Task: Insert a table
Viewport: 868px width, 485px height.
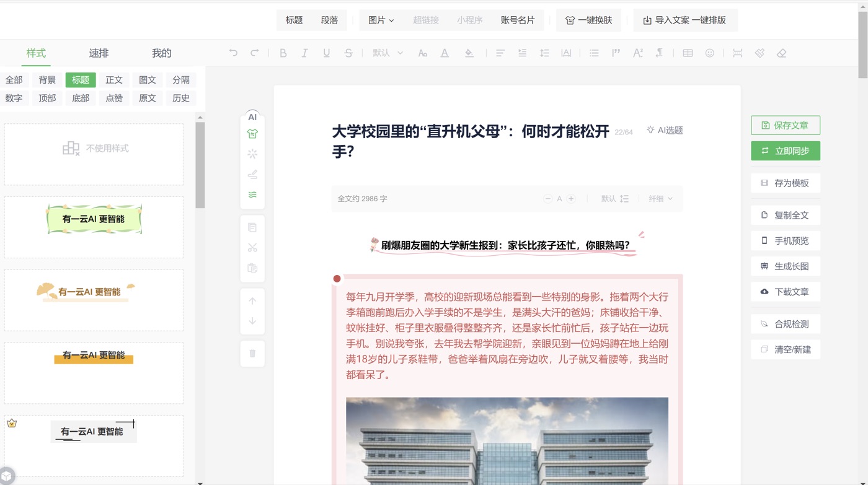Action: tap(688, 53)
